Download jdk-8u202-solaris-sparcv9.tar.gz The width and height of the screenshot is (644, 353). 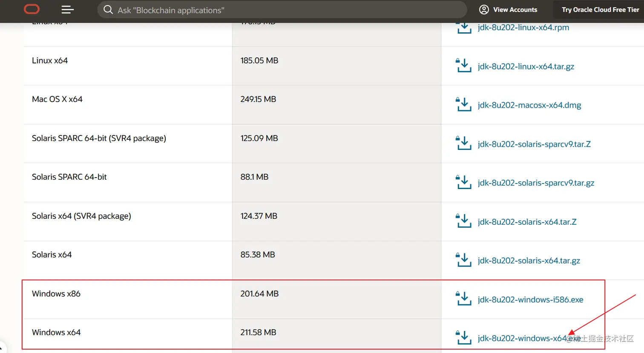click(536, 183)
